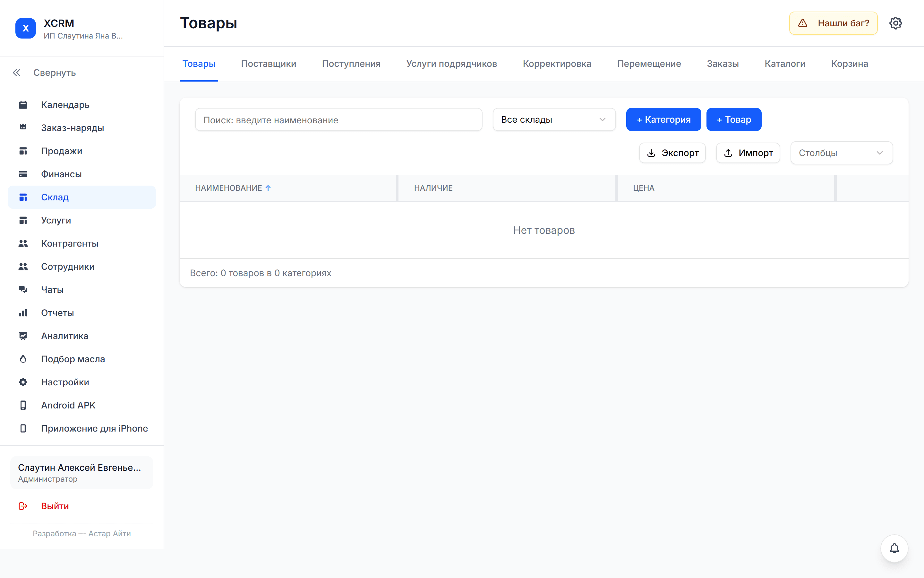924x578 pixels.
Task: Click the Сотрудники people icon
Action: tap(23, 267)
